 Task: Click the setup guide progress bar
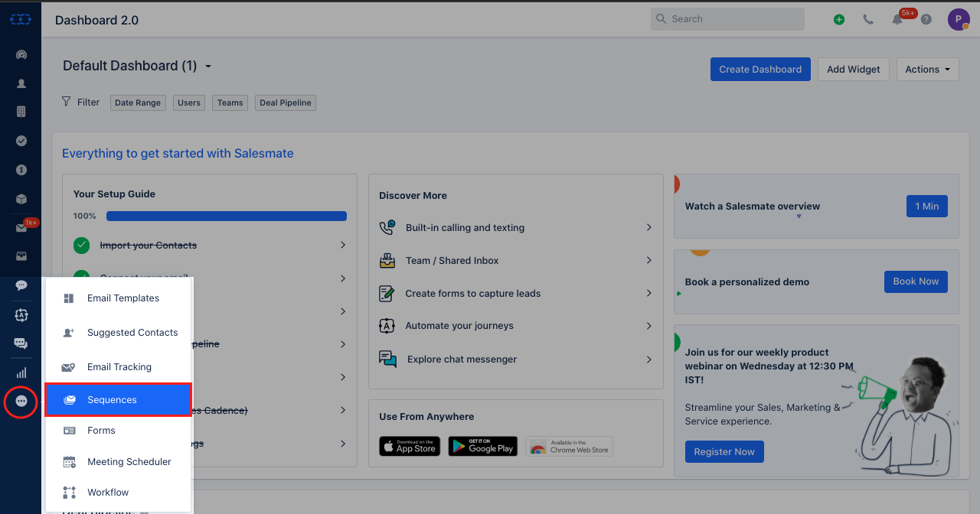(x=227, y=216)
